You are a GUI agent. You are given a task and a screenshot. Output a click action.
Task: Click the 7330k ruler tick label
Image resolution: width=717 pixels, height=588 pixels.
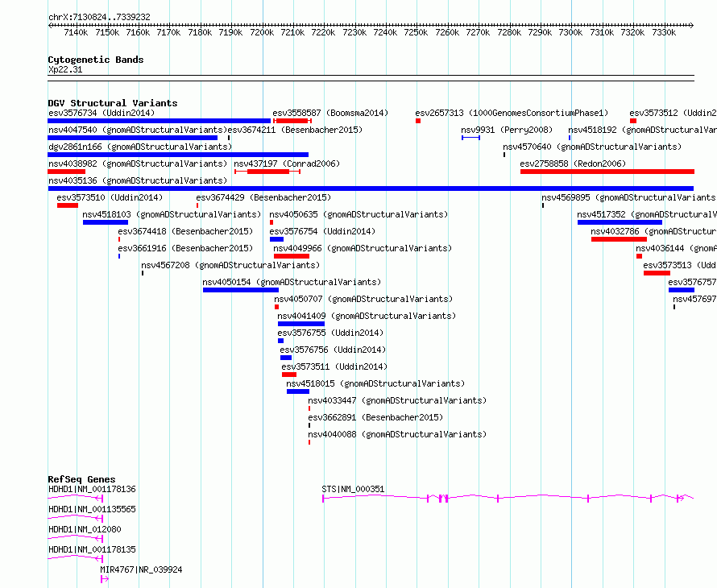coord(664,32)
